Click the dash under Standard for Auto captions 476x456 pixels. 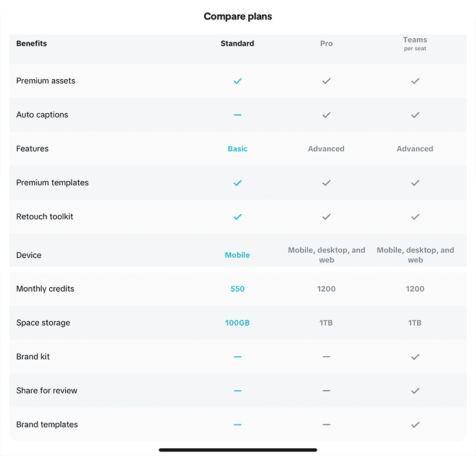pos(237,114)
